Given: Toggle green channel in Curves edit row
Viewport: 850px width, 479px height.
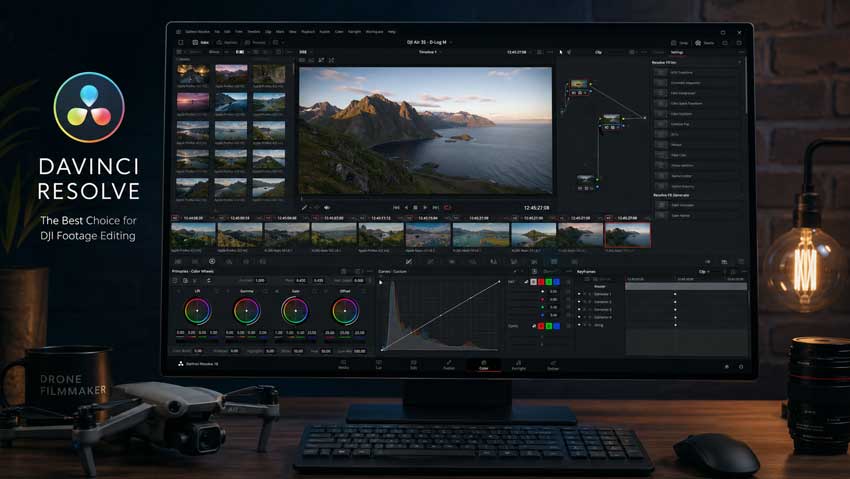Looking at the screenshot, I should 549,282.
